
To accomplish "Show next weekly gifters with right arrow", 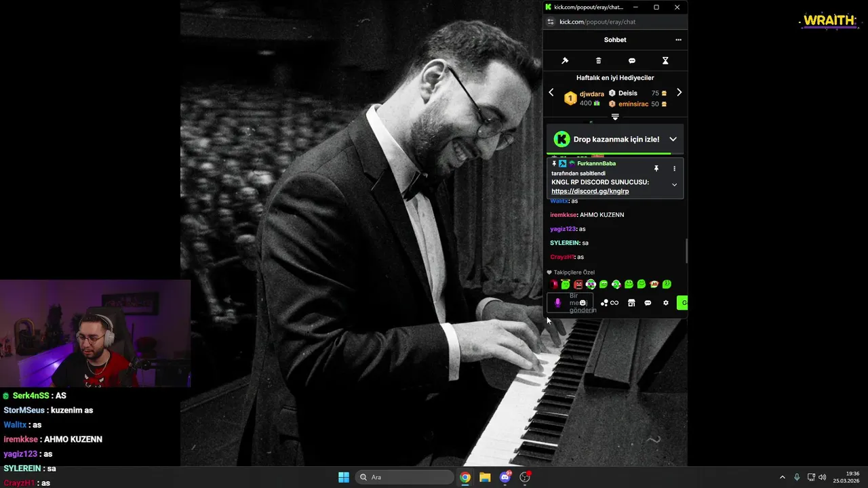I will pos(679,93).
